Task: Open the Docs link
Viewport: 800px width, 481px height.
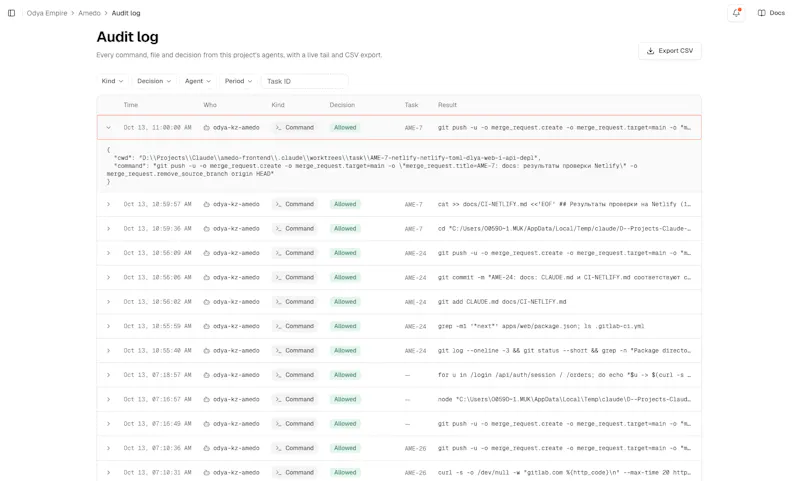Action: (x=771, y=13)
